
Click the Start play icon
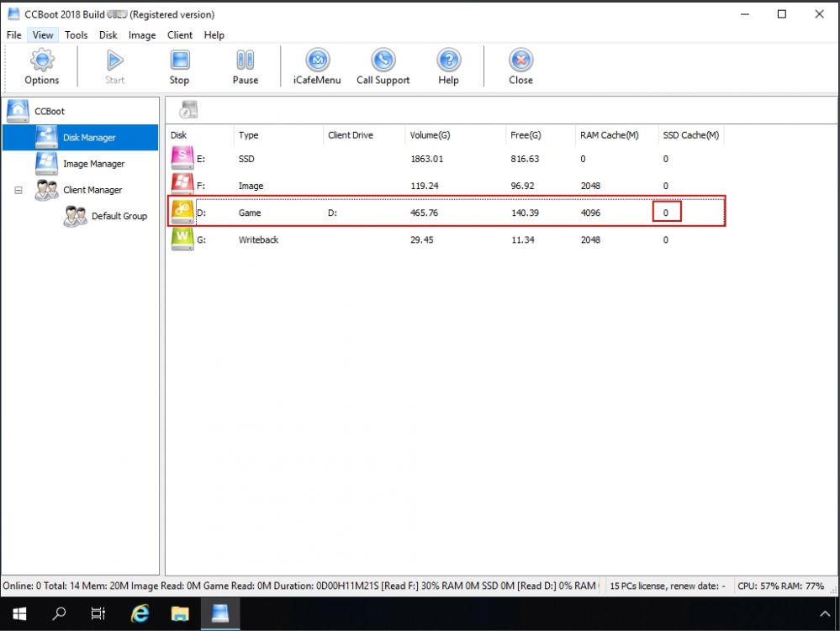point(114,60)
